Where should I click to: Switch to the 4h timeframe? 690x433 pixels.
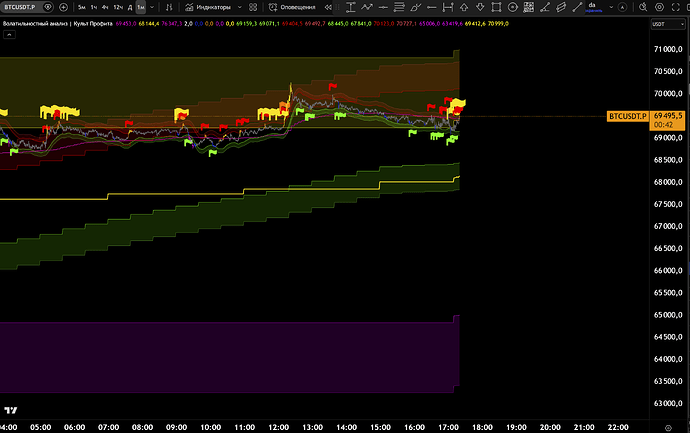coord(105,6)
